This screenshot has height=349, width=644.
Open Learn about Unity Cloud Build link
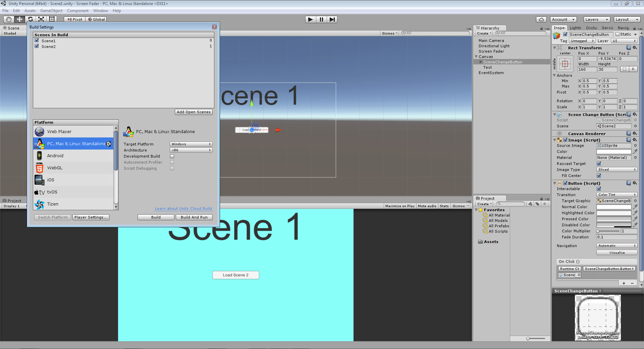(183, 209)
